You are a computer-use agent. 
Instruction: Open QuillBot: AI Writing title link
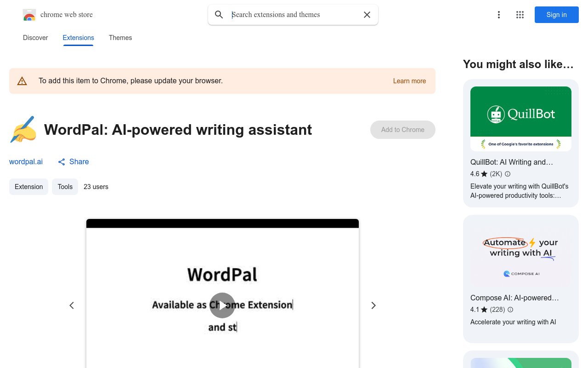(512, 162)
